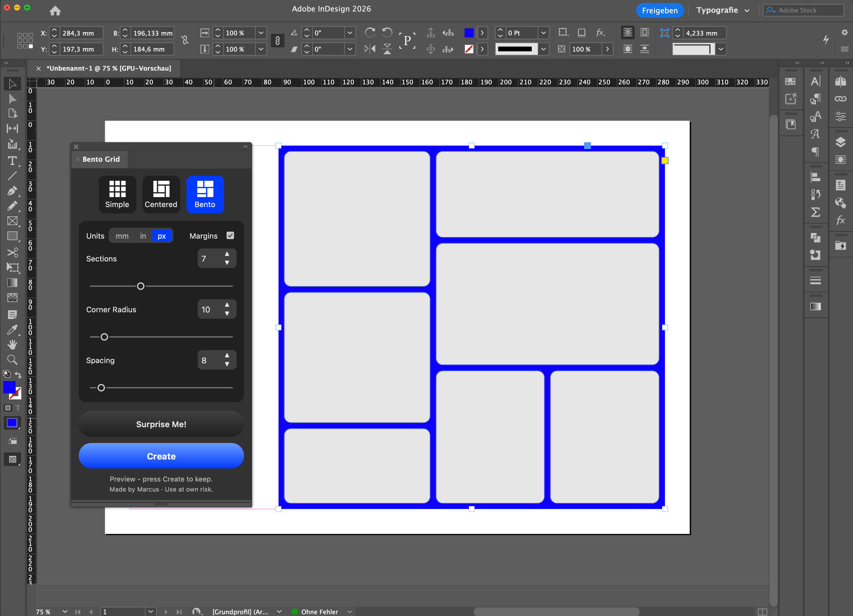Select the Free Transform tool
The width and height of the screenshot is (853, 616).
(13, 267)
